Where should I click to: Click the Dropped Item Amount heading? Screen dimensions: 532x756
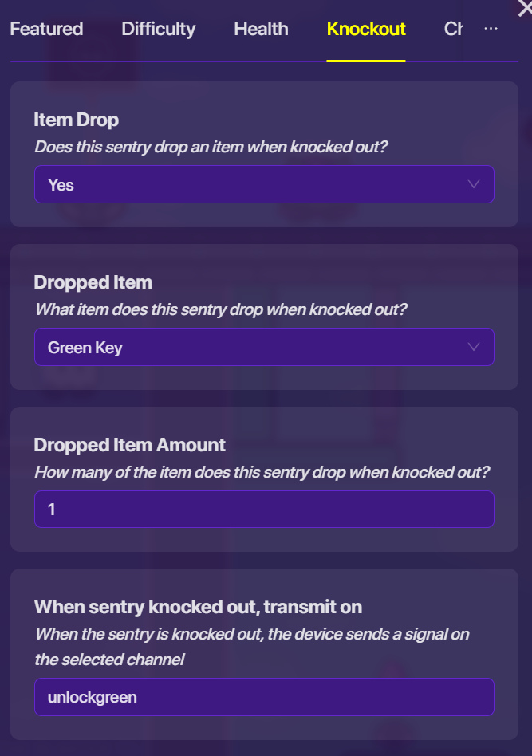[x=129, y=444]
